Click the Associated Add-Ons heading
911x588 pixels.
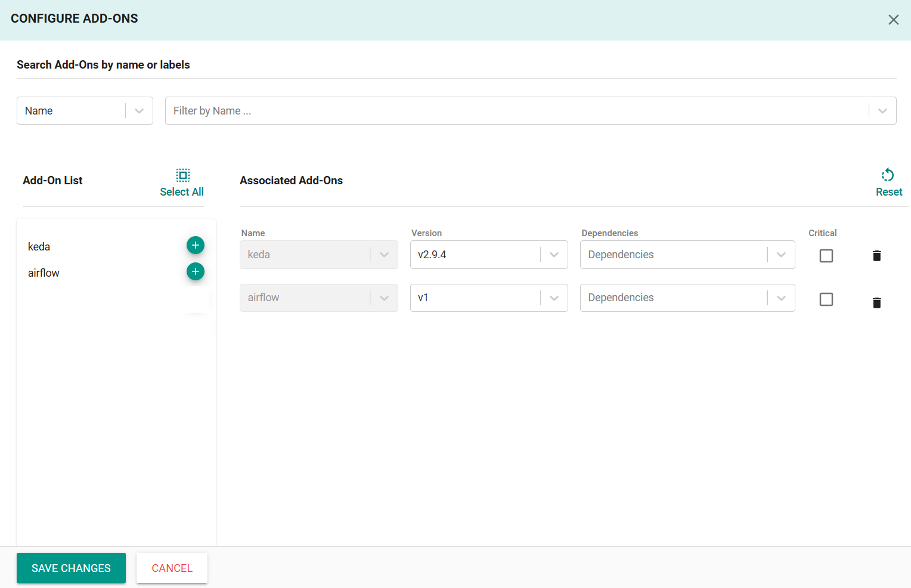point(291,181)
